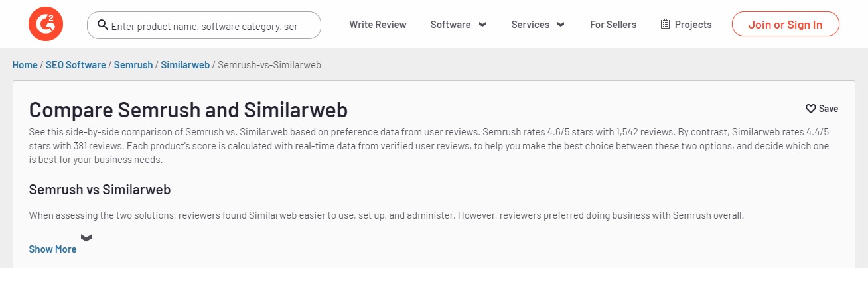Click the Save label text
868x305 pixels.
click(829, 109)
